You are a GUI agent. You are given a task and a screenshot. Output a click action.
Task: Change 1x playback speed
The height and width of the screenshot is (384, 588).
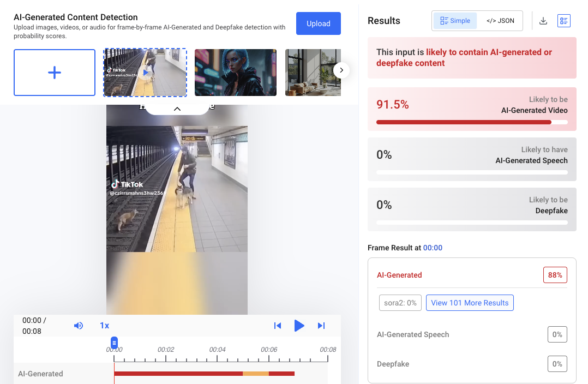[x=104, y=326]
